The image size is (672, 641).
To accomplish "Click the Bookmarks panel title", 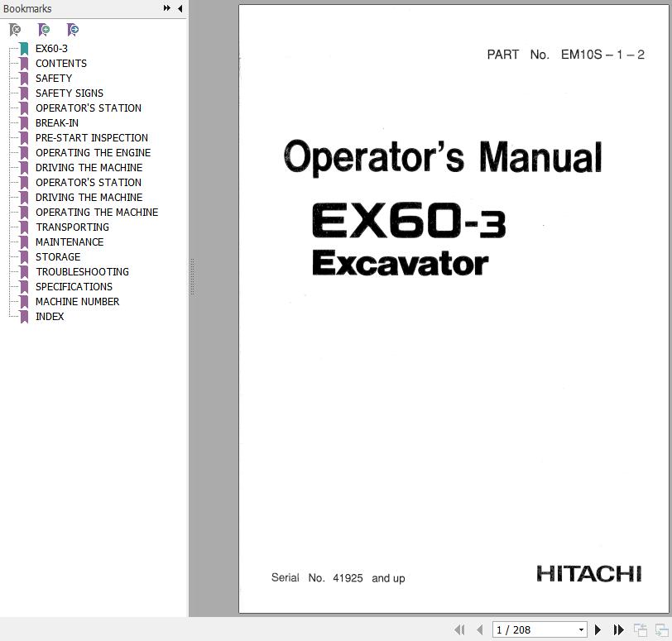I will tap(27, 8).
